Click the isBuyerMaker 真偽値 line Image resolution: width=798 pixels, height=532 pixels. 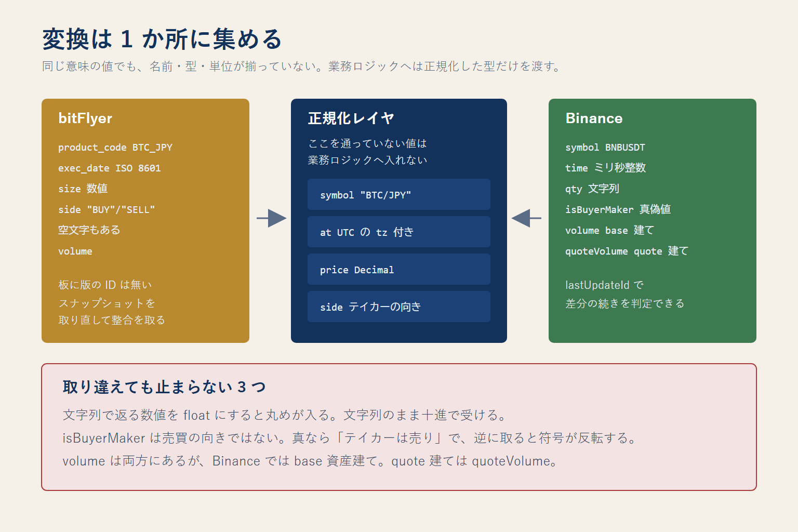(618, 209)
